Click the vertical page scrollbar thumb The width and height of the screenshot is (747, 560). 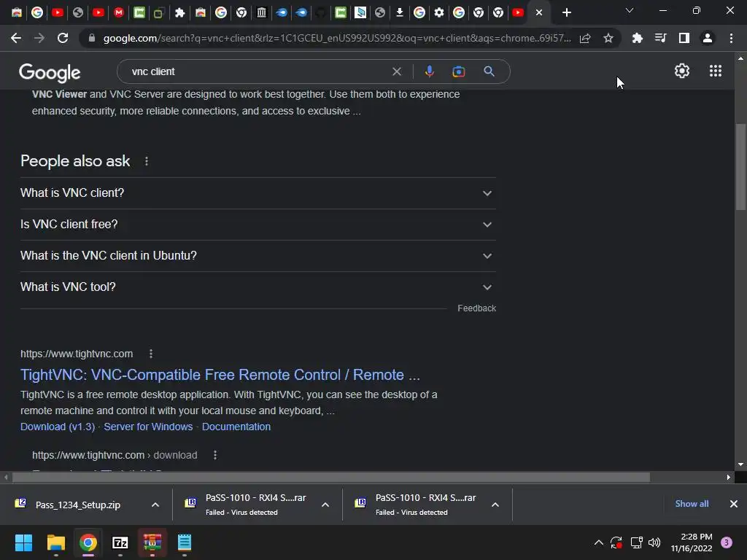(x=740, y=167)
